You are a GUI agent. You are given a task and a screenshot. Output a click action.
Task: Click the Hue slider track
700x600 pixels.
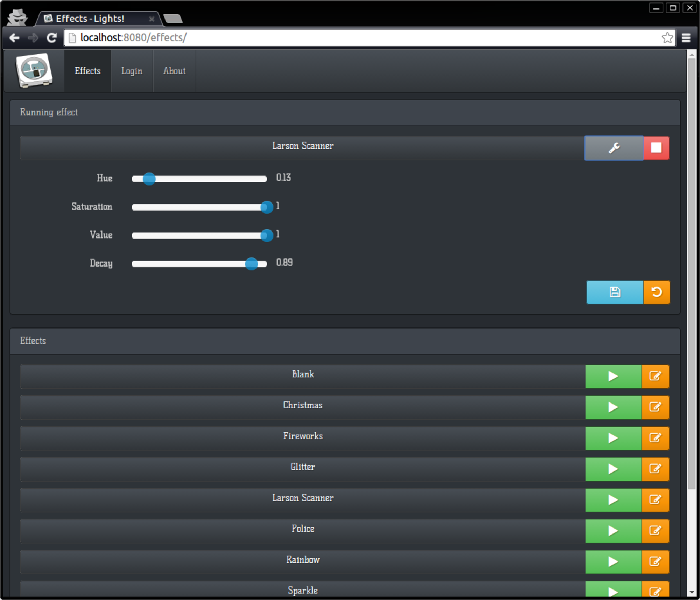199,179
